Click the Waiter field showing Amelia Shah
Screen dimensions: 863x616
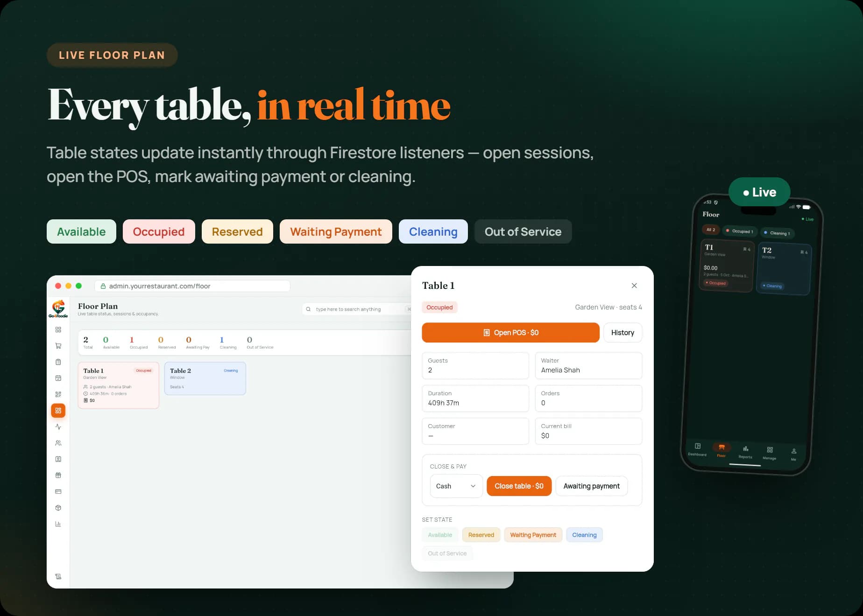pos(588,365)
